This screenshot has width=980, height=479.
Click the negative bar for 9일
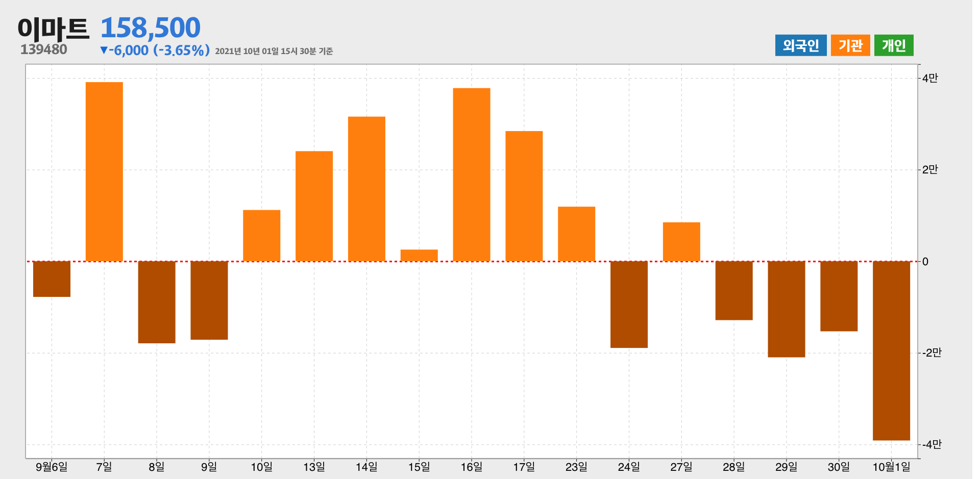pyautogui.click(x=209, y=300)
